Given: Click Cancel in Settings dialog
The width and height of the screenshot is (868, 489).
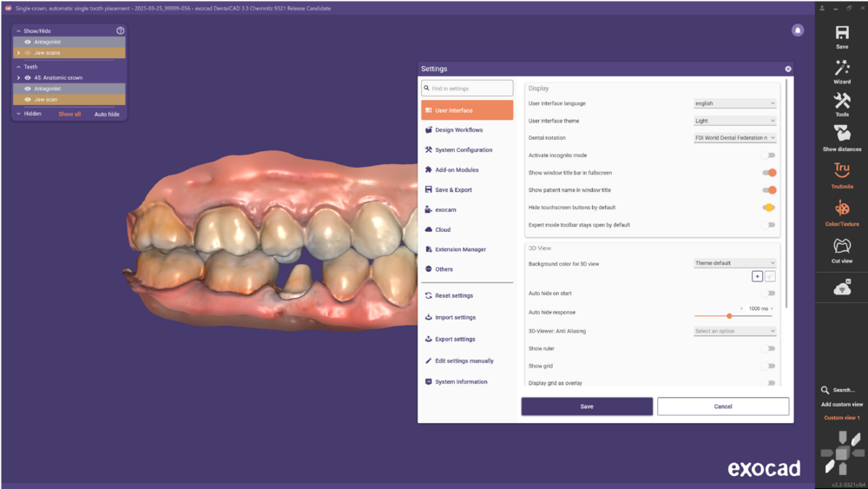Looking at the screenshot, I should [723, 406].
